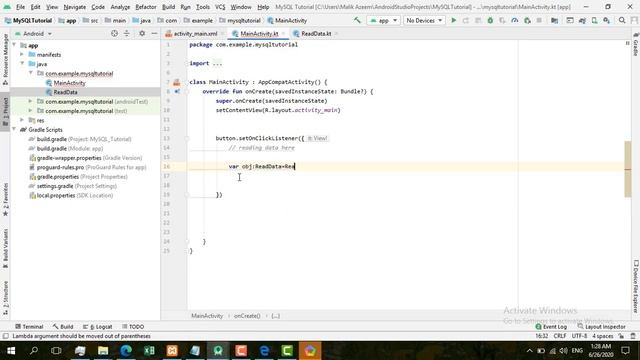Viewport: 640px width, 360px height.
Task: Switch to the activity_main.xml tab
Action: [196, 33]
